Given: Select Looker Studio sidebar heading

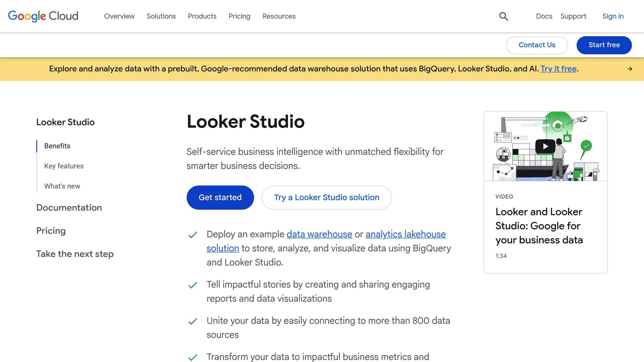Looking at the screenshot, I should click(x=65, y=122).
